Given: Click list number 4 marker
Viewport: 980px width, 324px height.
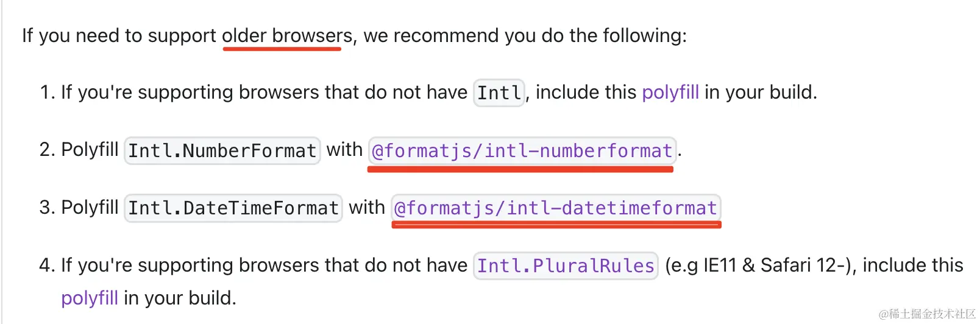Looking at the screenshot, I should tap(47, 266).
